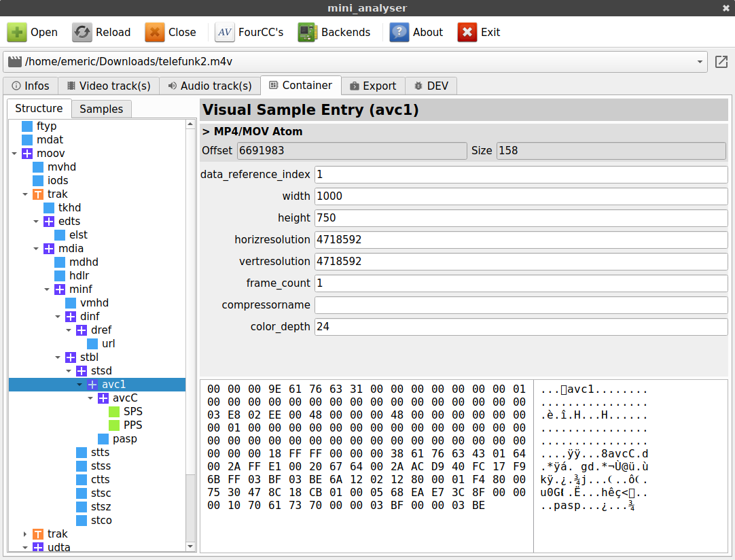This screenshot has width=735, height=560.
Task: Collapse the edts tree node
Action: 36,222
